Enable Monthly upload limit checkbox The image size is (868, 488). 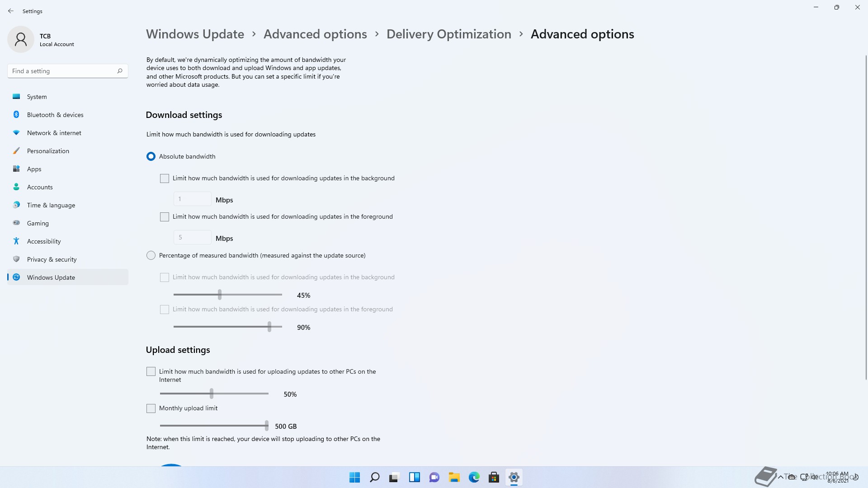(151, 408)
